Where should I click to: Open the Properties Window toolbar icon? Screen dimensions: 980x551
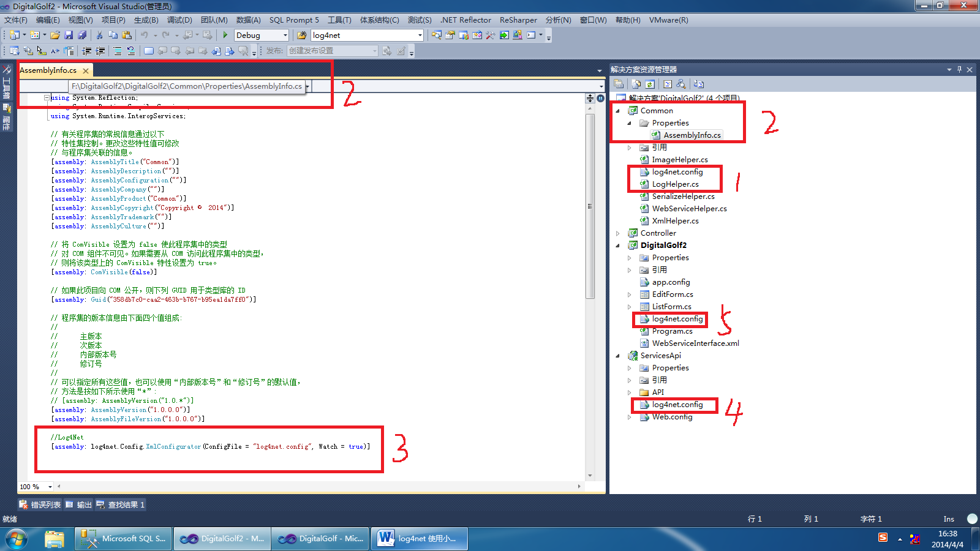(x=450, y=35)
